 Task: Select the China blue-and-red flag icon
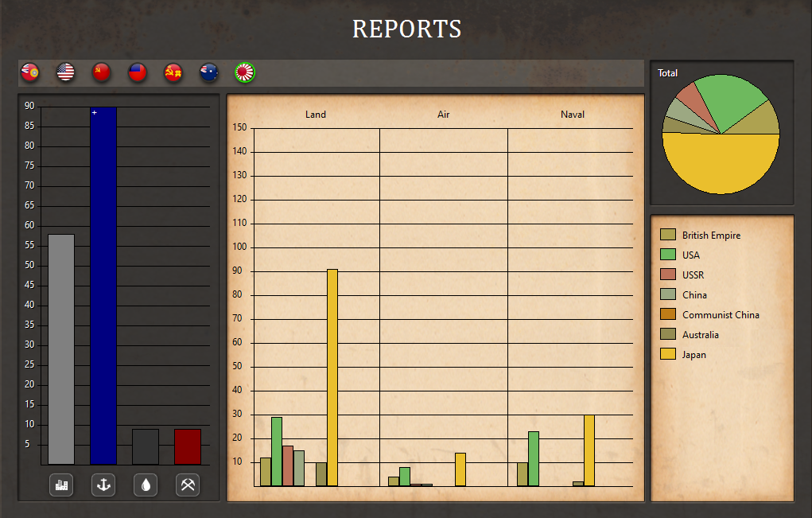click(x=138, y=72)
